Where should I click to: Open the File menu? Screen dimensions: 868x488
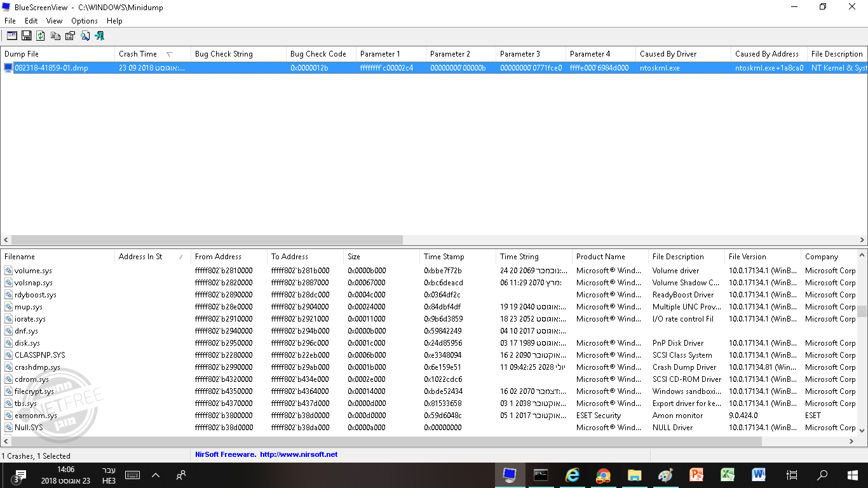point(10,21)
